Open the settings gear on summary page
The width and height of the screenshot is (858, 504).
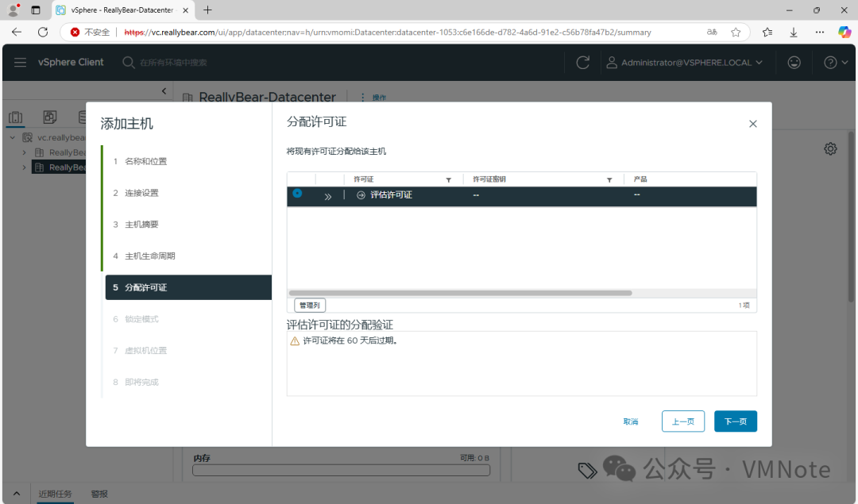(830, 148)
